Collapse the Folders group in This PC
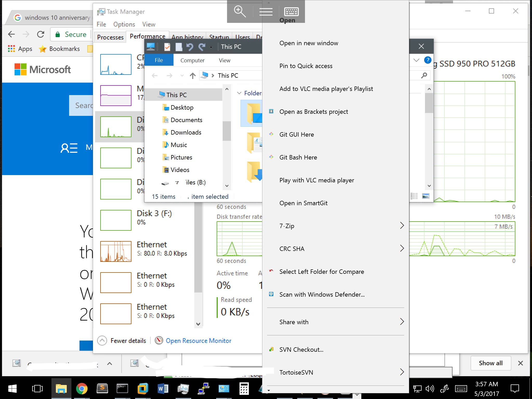532x399 pixels. click(239, 93)
